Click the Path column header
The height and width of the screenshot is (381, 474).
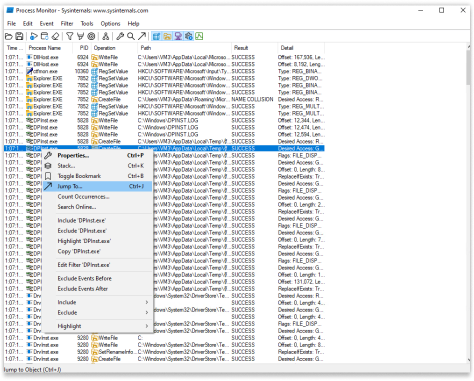click(184, 48)
